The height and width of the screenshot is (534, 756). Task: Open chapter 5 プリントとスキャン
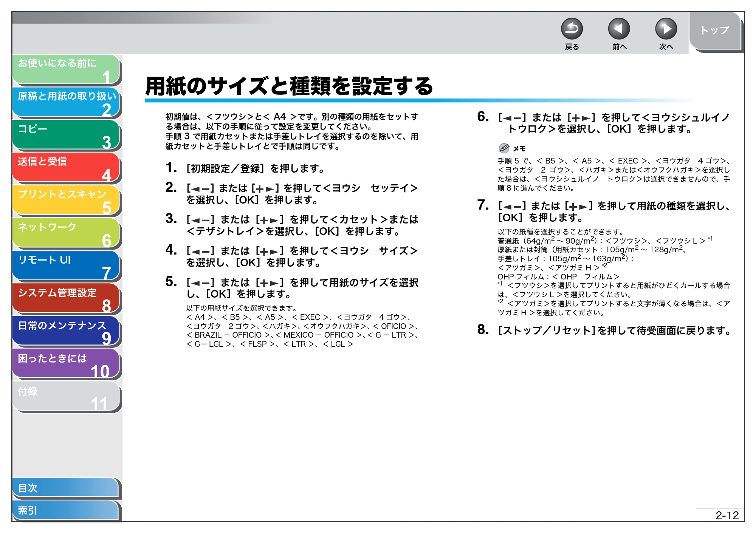(66, 200)
